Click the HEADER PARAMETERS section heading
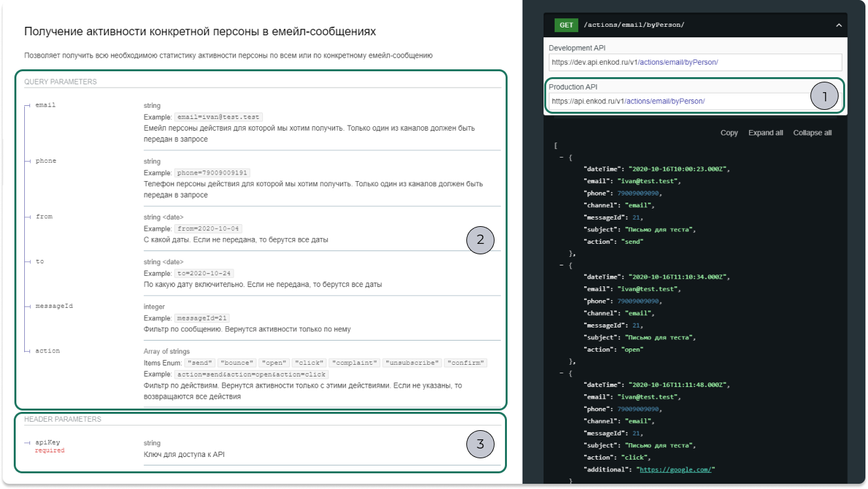This screenshot has width=868, height=489. point(63,419)
